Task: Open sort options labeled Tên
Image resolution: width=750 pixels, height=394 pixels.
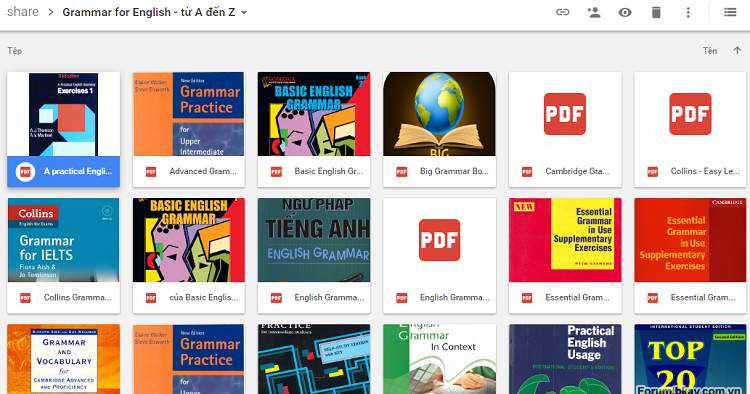Action: pyautogui.click(x=710, y=51)
